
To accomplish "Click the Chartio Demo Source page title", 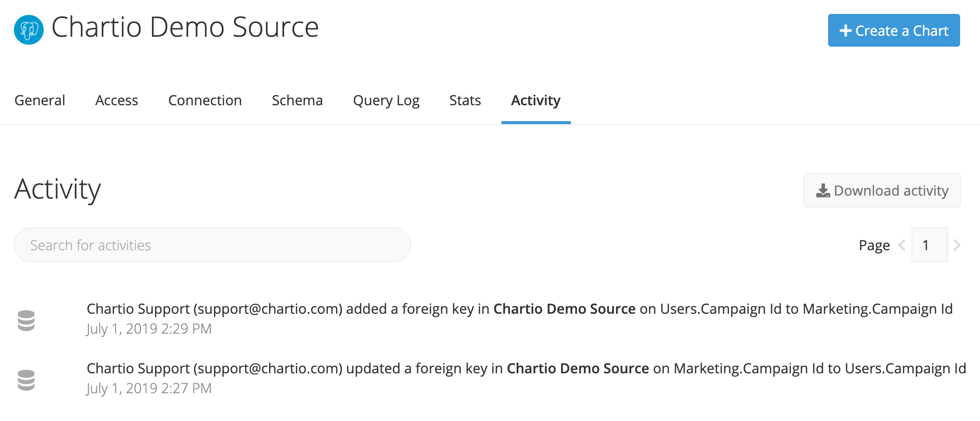I will (x=185, y=27).
